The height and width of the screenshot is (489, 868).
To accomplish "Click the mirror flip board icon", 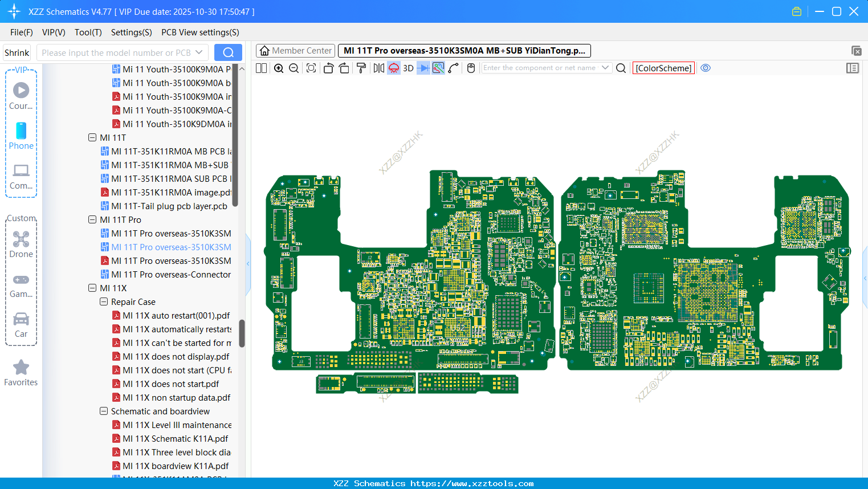I will tap(378, 68).
